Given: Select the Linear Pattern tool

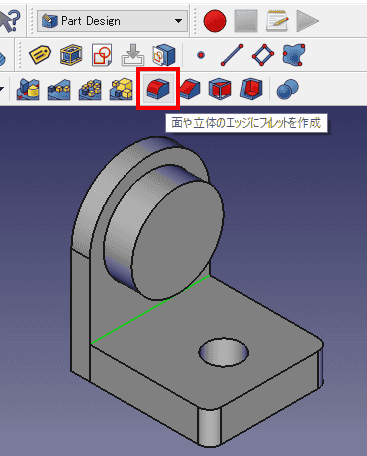Looking at the screenshot, I should tap(59, 89).
